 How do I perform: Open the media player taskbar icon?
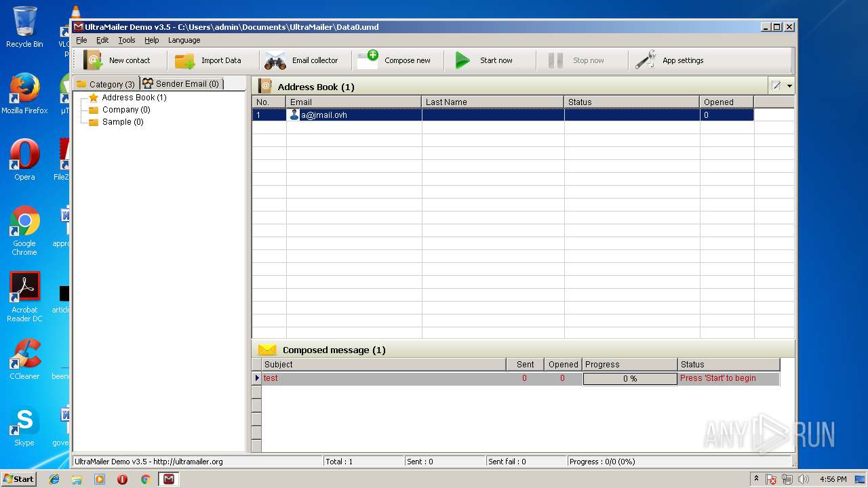[x=100, y=479]
